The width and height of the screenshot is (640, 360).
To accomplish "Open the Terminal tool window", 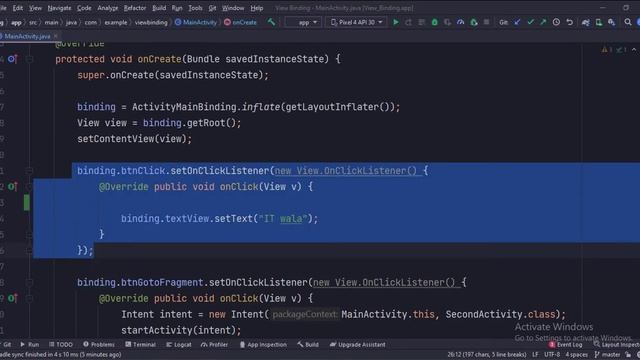I will tap(140, 344).
